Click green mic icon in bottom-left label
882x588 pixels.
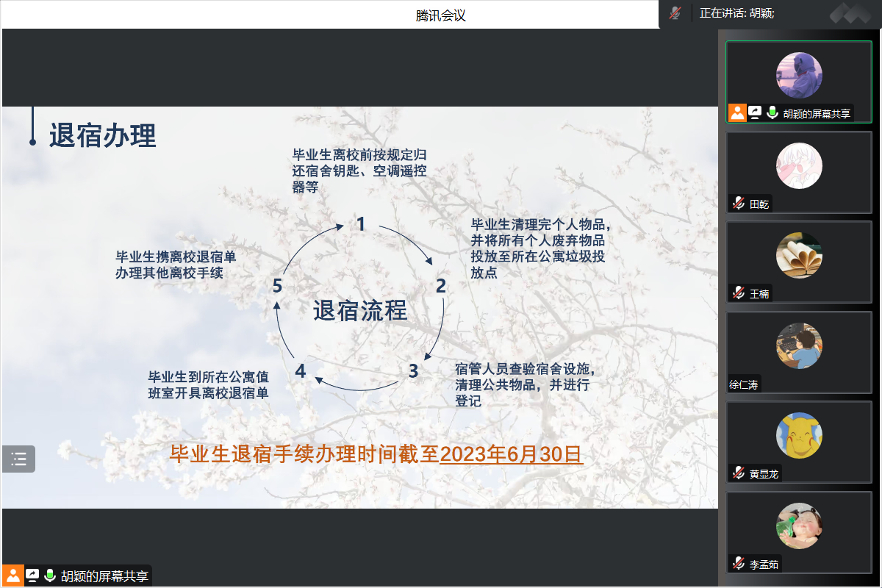(x=50, y=576)
